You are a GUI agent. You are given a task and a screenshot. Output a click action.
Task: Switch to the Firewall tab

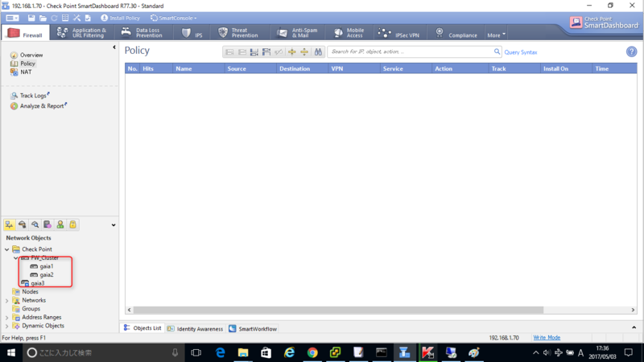(x=26, y=33)
